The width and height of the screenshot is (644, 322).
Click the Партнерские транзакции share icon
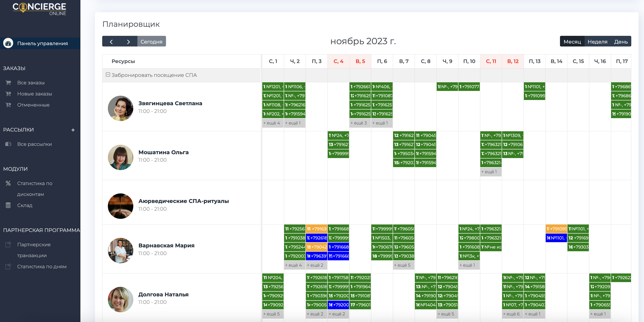click(8, 245)
